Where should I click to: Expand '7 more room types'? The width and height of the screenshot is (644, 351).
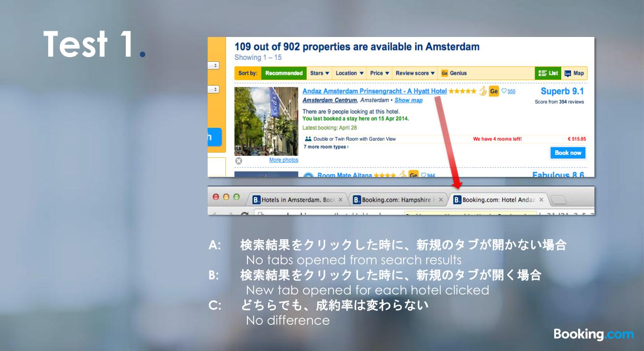(x=326, y=147)
